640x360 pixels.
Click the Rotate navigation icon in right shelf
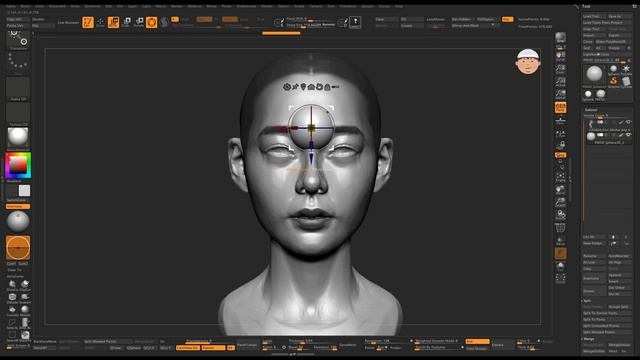(x=560, y=215)
